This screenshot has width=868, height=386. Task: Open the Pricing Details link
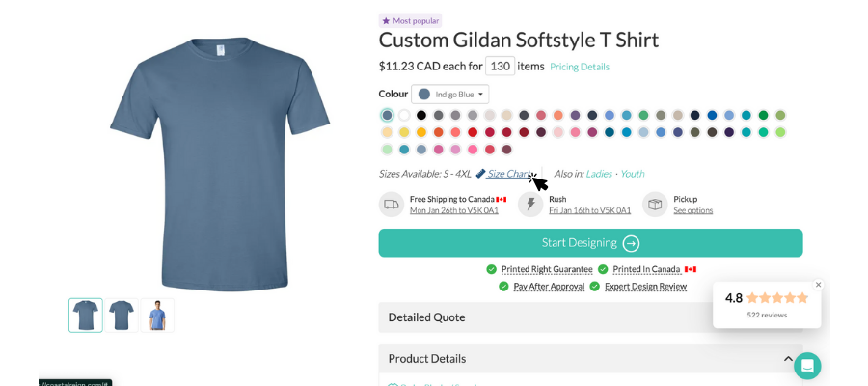point(580,67)
